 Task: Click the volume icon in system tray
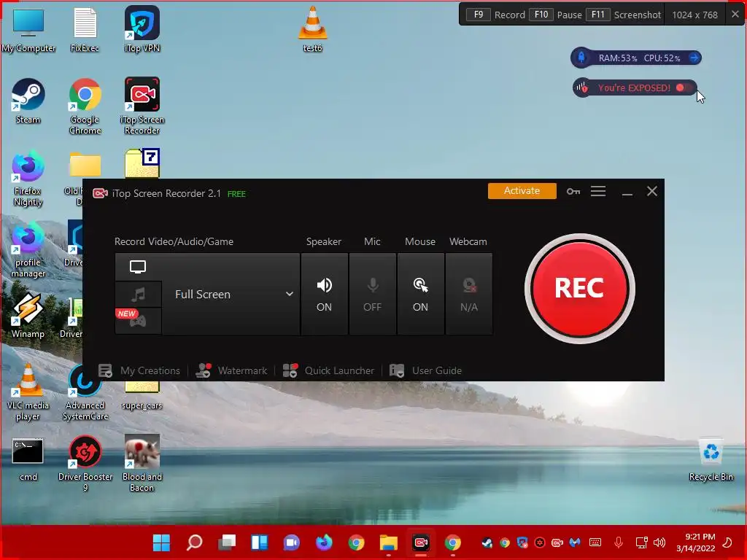pyautogui.click(x=659, y=542)
